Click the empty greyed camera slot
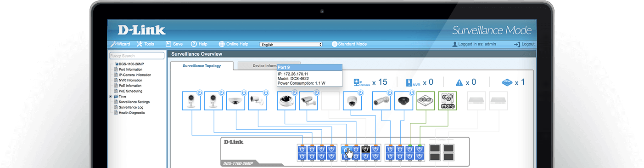Viewport: 644px width, 168px height. click(x=330, y=101)
